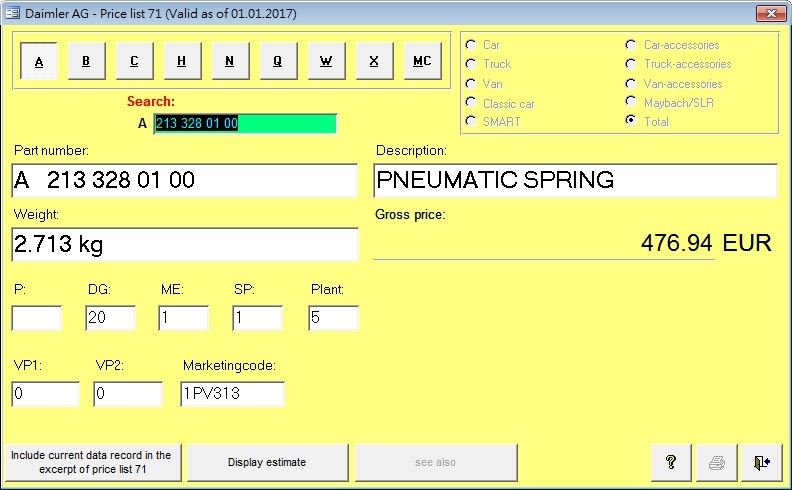792x490 pixels.
Task: Click the Q prefix letter button
Action: [278, 61]
